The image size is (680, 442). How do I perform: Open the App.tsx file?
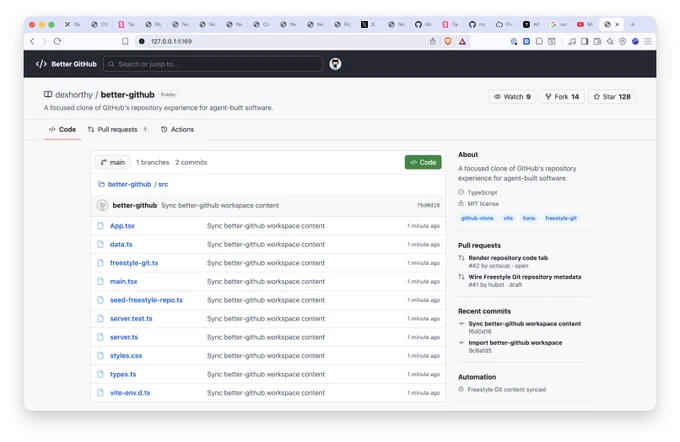122,226
